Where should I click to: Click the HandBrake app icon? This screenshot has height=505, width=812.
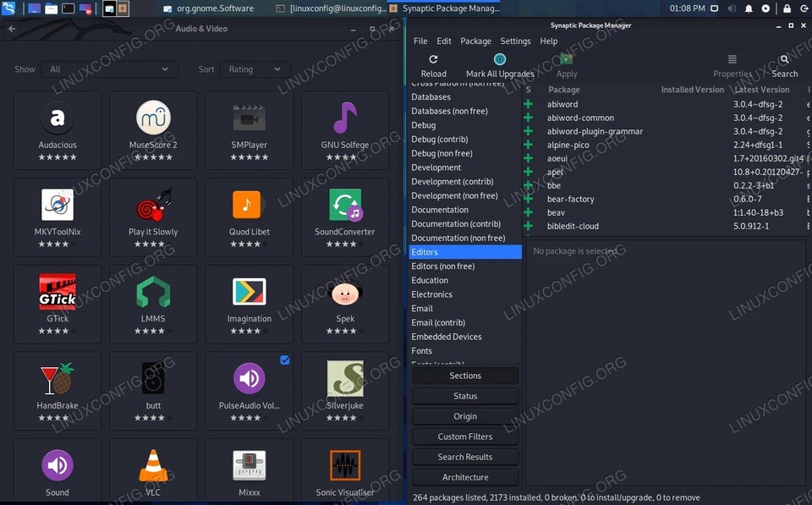tap(58, 378)
